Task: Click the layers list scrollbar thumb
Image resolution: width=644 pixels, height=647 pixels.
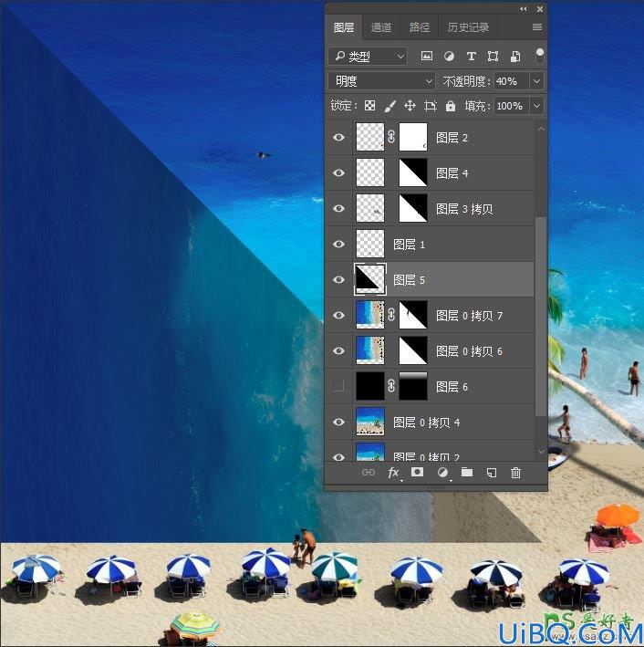Action: 540,316
